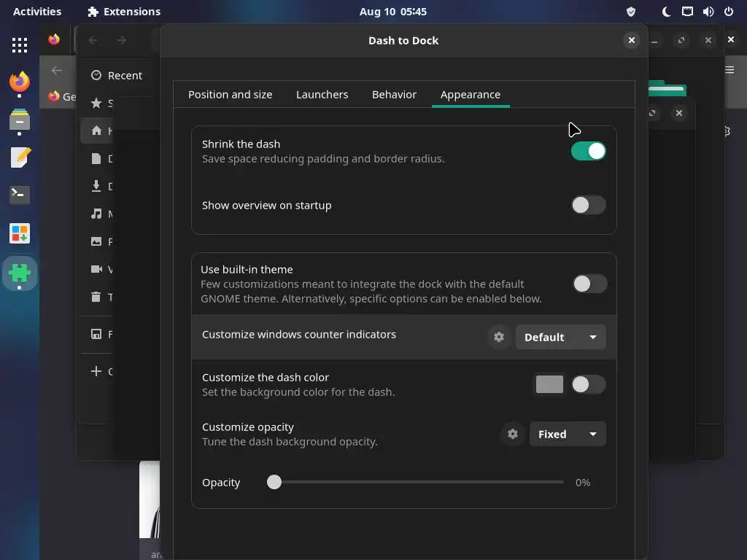The image size is (747, 560).
Task: Click the shield icon in top bar
Action: pos(631,12)
